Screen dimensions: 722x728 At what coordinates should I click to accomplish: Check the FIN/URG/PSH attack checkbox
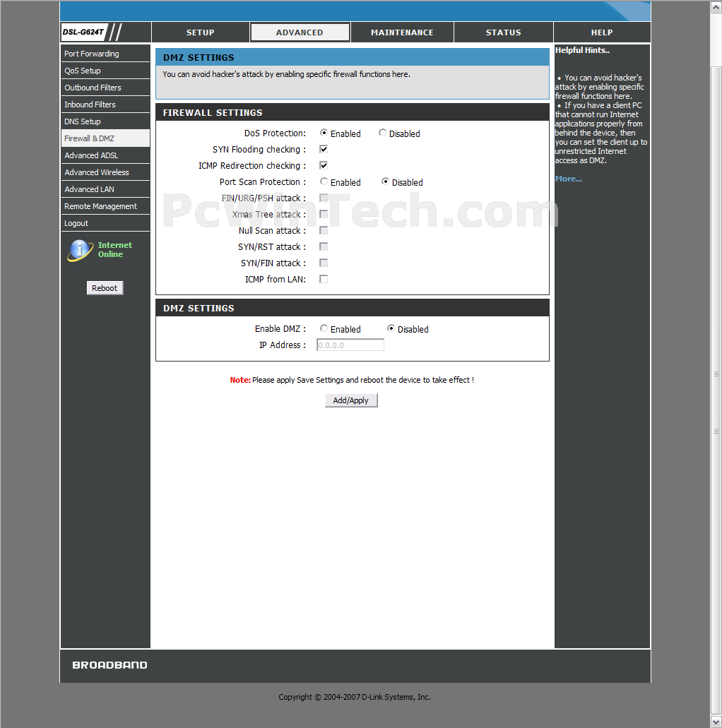click(x=324, y=198)
